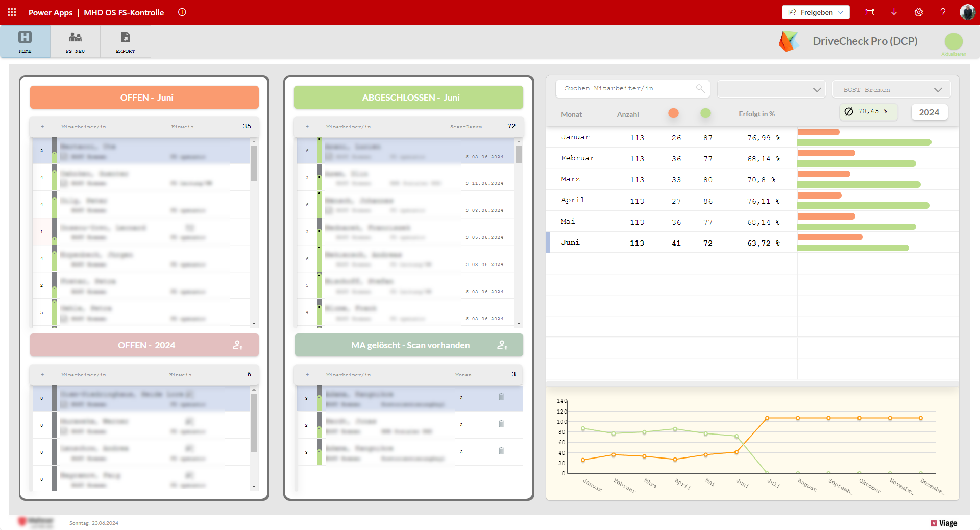
Task: Click the green bar for Juni
Action: pos(853,248)
